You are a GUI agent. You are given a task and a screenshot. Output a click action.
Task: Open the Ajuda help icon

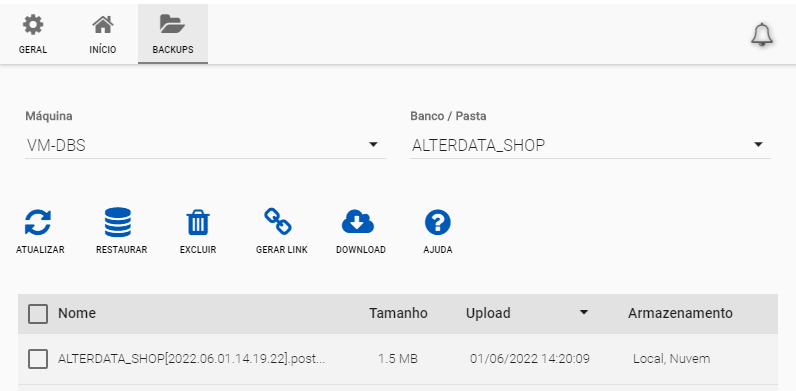[x=438, y=222]
